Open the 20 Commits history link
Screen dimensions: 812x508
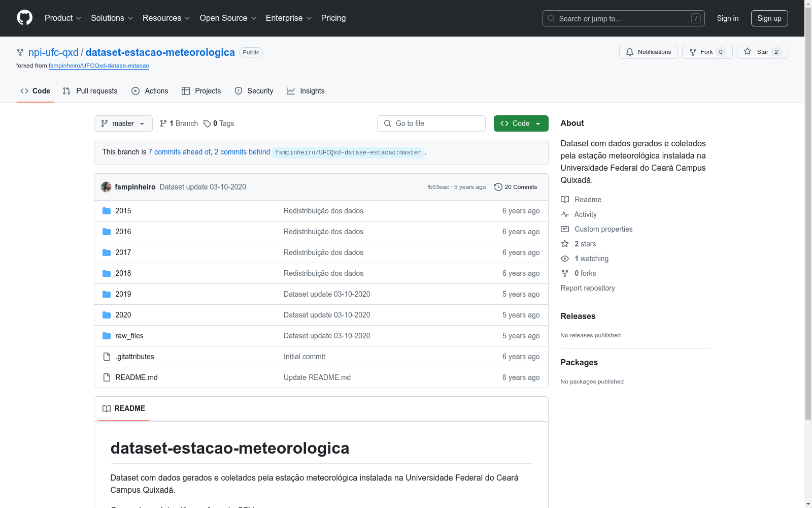516,187
